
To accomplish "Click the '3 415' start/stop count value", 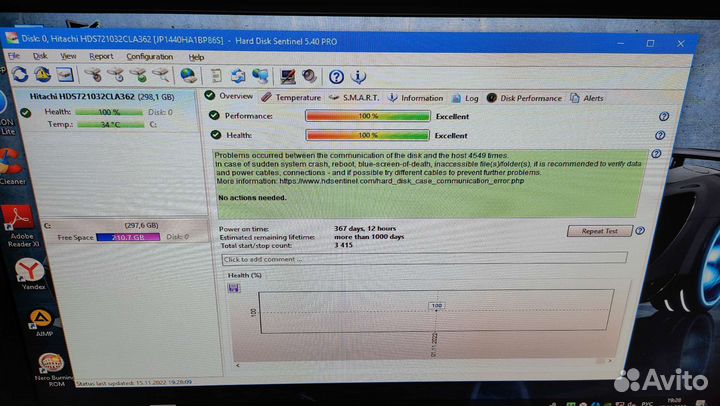I will pyautogui.click(x=343, y=245).
